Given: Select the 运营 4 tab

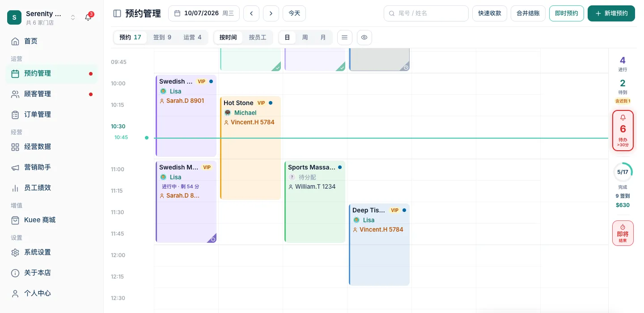Looking at the screenshot, I should click(x=193, y=38).
